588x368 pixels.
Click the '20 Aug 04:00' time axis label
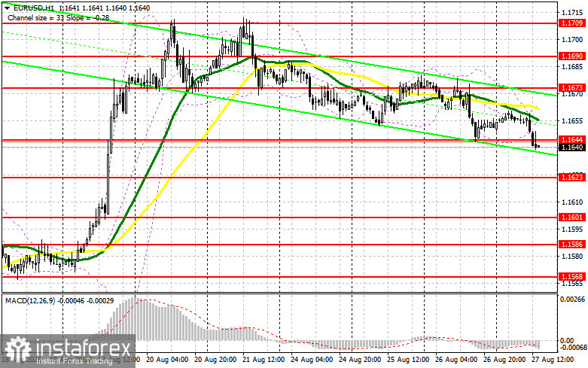(x=167, y=360)
